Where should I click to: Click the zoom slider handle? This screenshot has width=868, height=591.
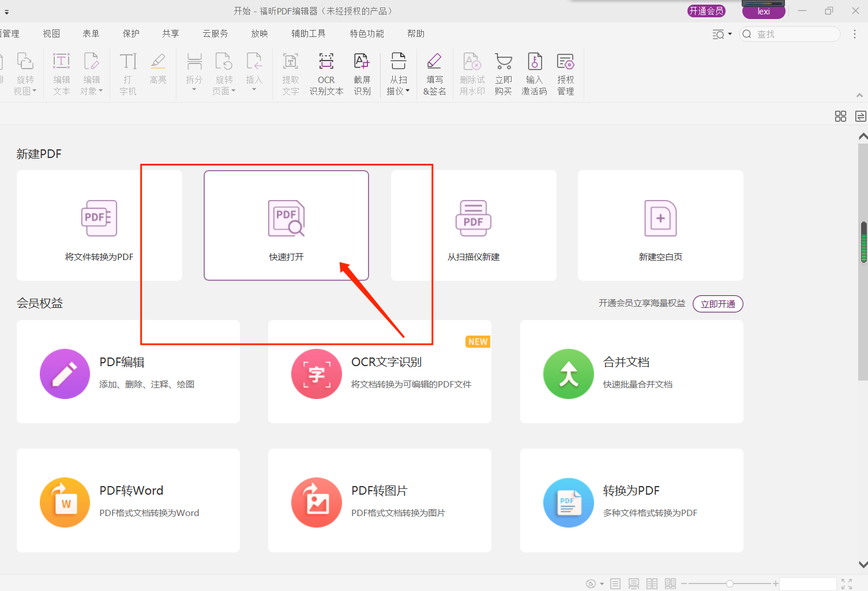pyautogui.click(x=730, y=584)
